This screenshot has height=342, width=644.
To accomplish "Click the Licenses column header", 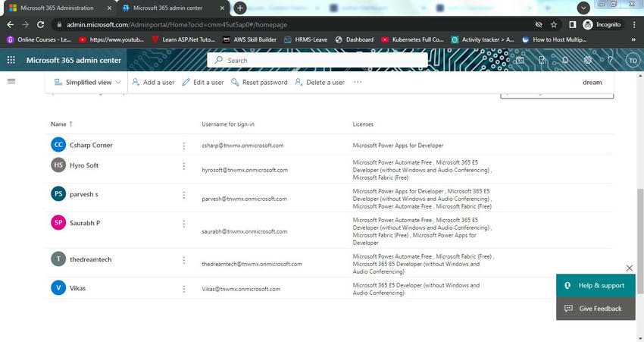I will coord(363,124).
